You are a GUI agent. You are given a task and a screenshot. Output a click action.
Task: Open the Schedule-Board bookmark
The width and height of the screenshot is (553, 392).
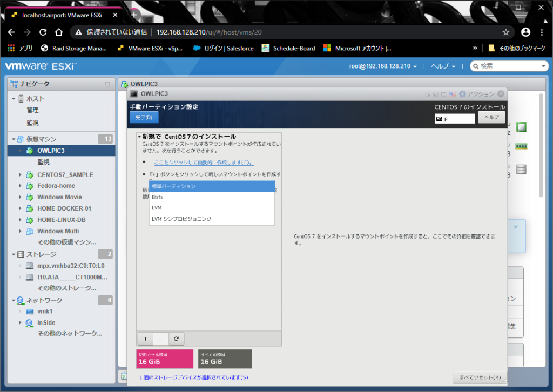[x=288, y=48]
